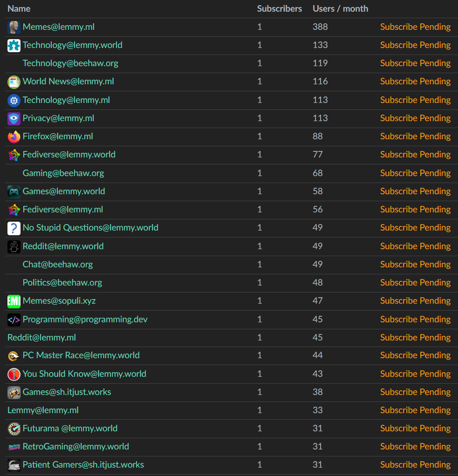Click Subscribe Pending for Gaming@beehaw.org
This screenshot has height=476, width=458.
(415, 173)
